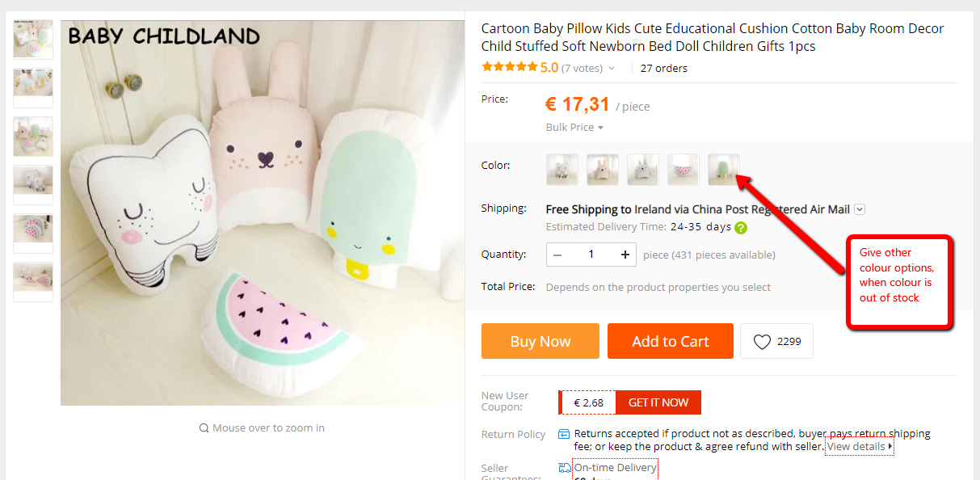This screenshot has width=980, height=480.
Task: Claim the coupon via GET IT NOW
Action: pyautogui.click(x=658, y=402)
